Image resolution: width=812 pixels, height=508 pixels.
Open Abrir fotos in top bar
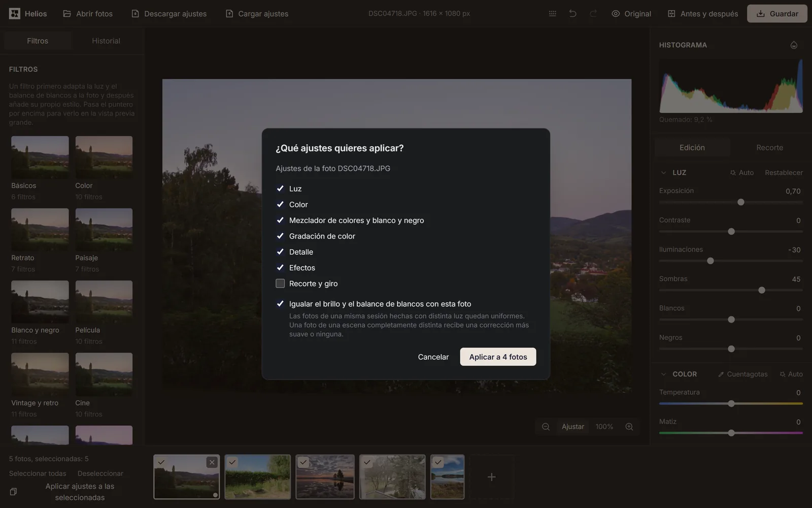pos(88,14)
